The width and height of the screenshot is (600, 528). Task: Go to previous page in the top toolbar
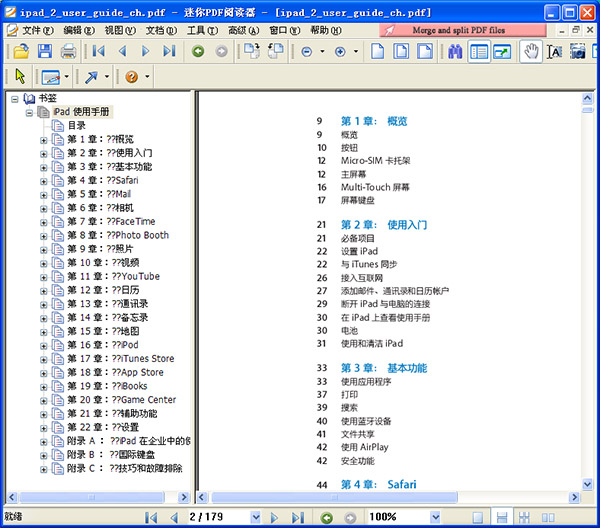(122, 51)
